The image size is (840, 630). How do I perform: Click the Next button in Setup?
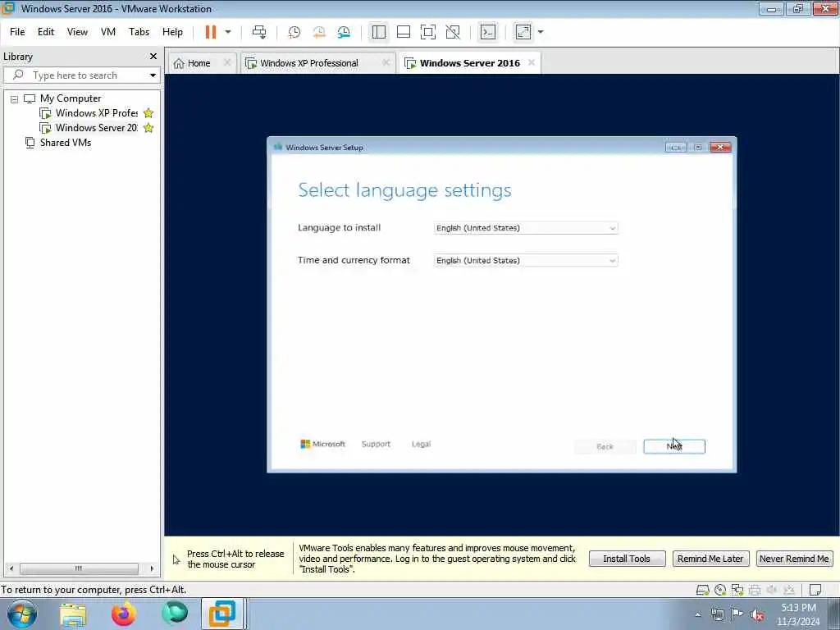[x=674, y=446]
